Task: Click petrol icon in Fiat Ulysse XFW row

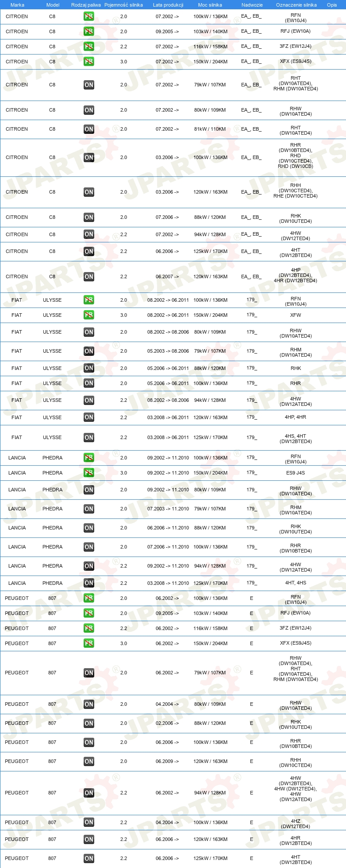Action: [x=89, y=315]
